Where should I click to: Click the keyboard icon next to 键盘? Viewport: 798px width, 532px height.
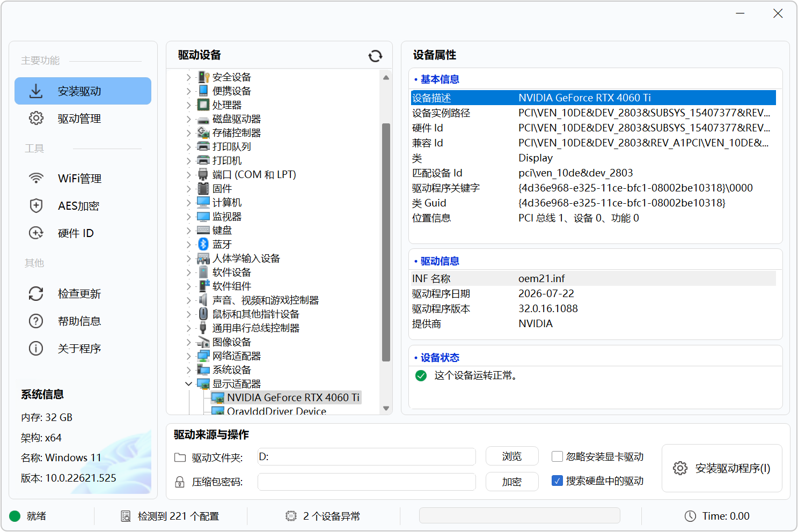[x=203, y=231]
